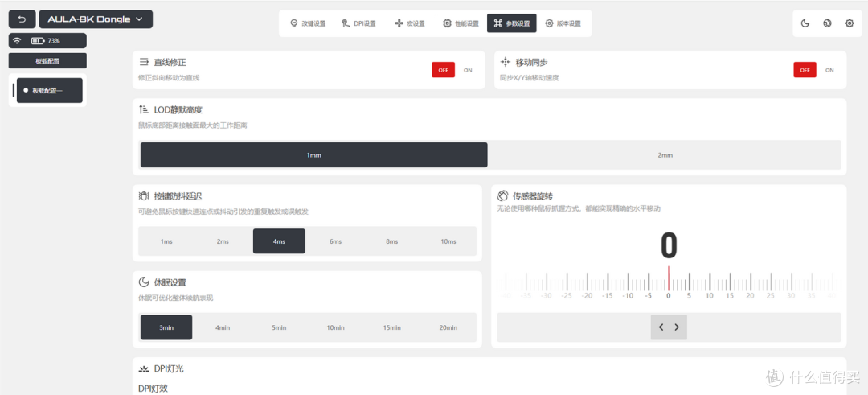The height and width of the screenshot is (395, 868).
Task: Turn 移动同步 ON
Action: point(829,70)
